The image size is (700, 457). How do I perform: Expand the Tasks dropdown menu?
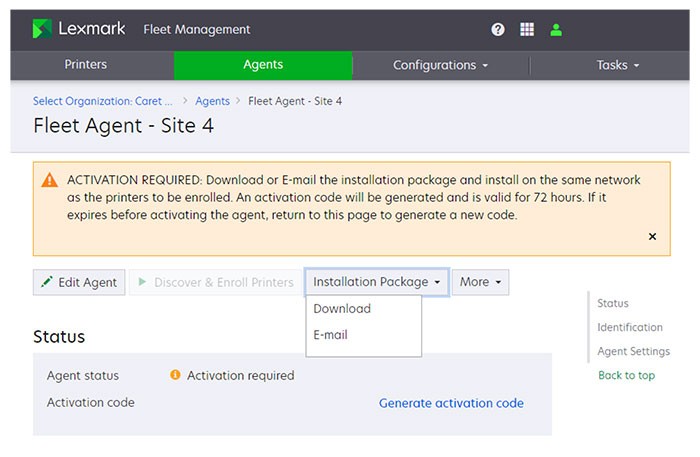[617, 65]
